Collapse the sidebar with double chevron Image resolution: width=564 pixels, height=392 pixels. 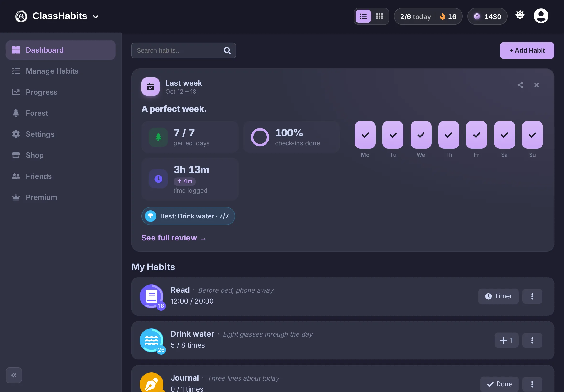(14, 375)
